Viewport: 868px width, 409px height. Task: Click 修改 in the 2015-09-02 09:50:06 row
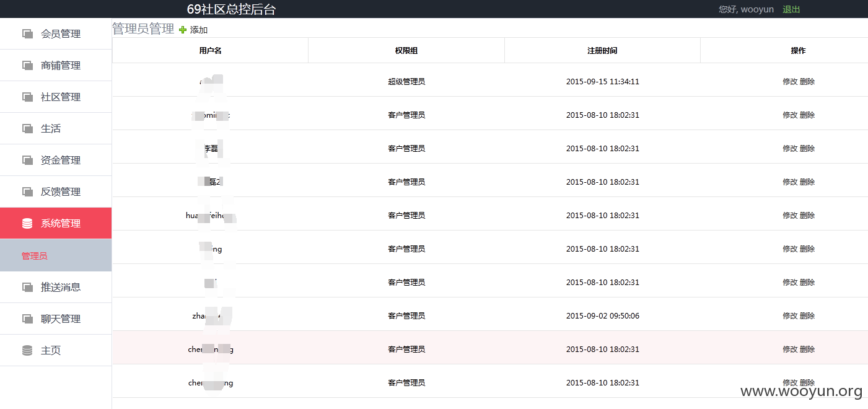(x=790, y=316)
